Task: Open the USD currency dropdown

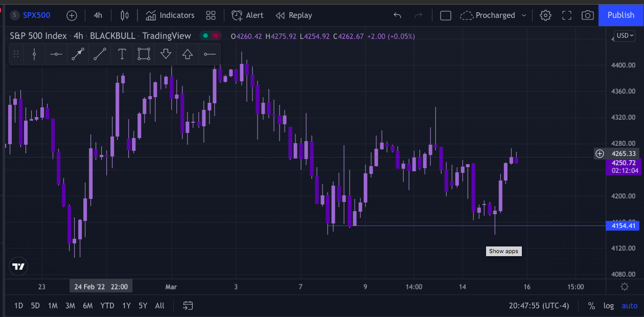Action: pyautogui.click(x=624, y=36)
